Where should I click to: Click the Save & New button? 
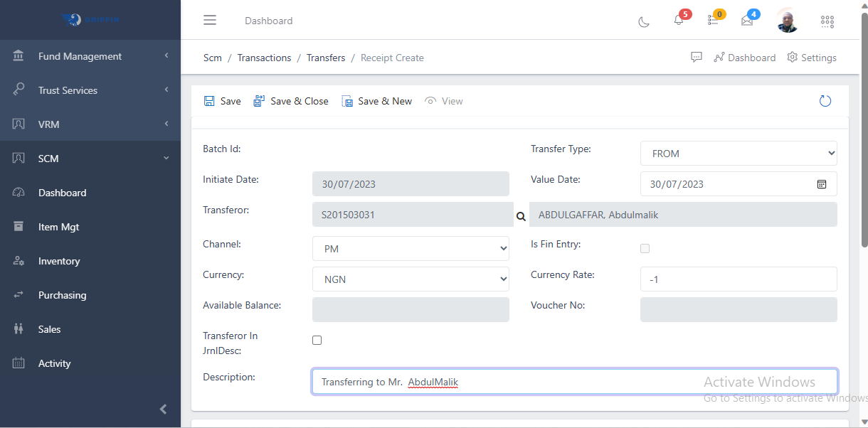click(x=377, y=101)
